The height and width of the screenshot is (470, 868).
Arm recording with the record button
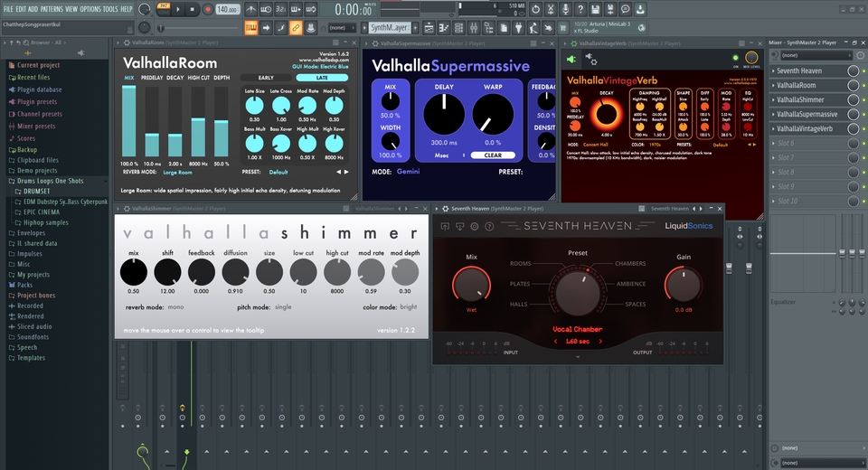tap(208, 9)
